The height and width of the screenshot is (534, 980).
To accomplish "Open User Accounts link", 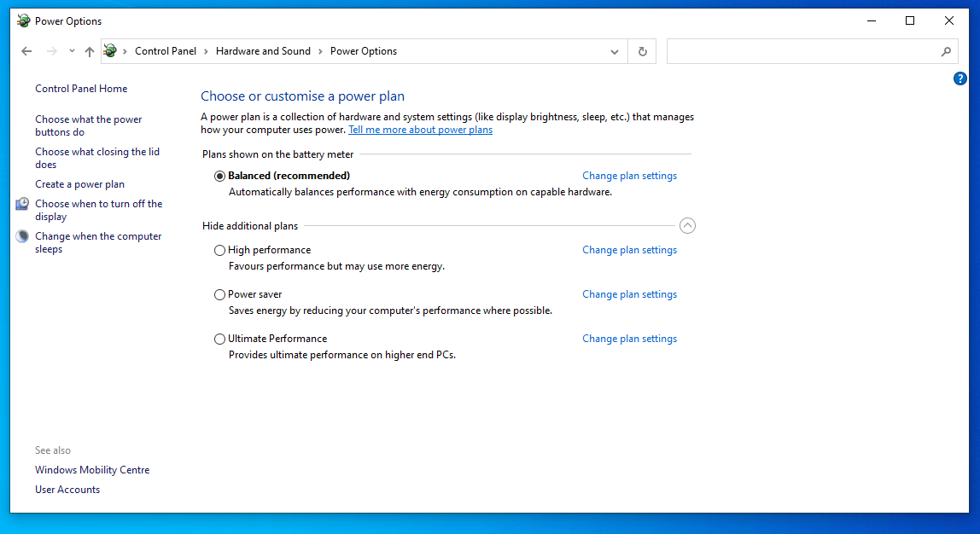I will (67, 490).
